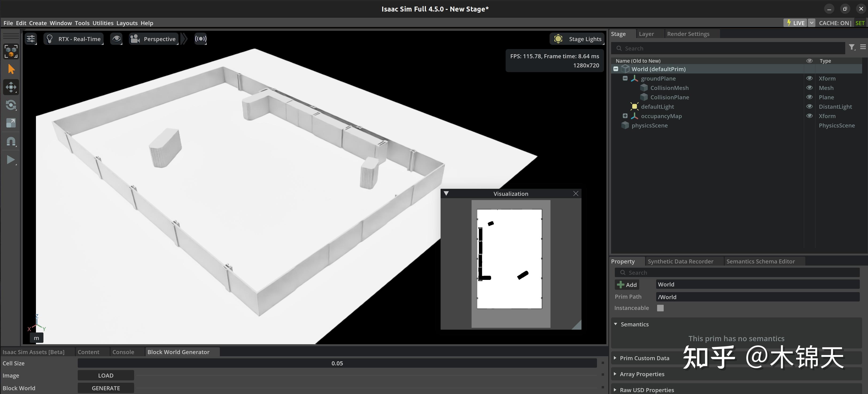This screenshot has width=868, height=394.
Task: Open the viewport settings icon
Action: (x=30, y=39)
